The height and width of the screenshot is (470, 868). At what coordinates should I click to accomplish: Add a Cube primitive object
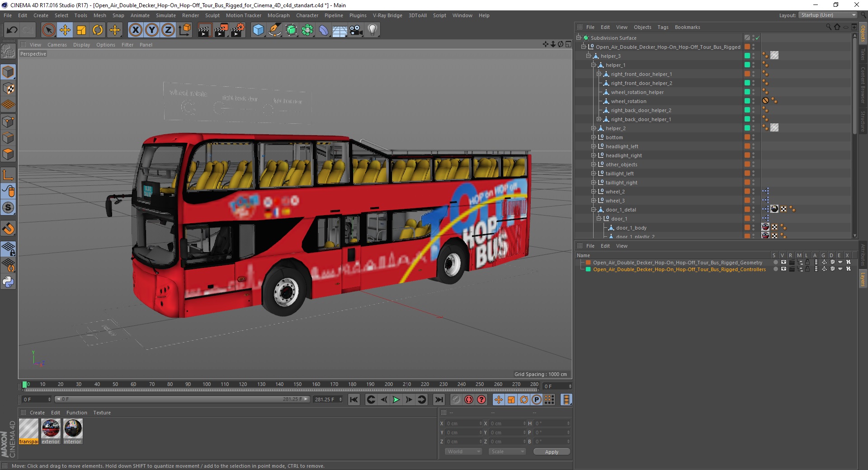click(258, 30)
